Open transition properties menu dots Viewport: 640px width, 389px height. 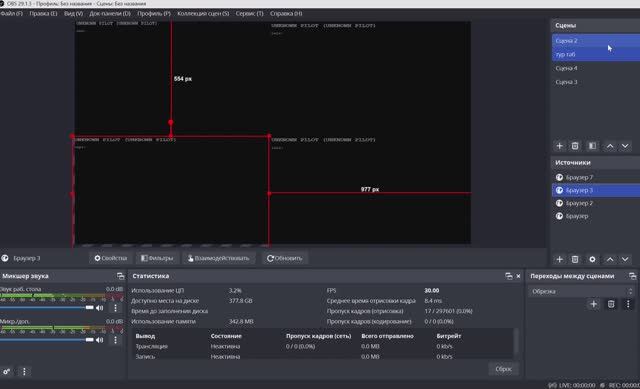[x=628, y=304]
